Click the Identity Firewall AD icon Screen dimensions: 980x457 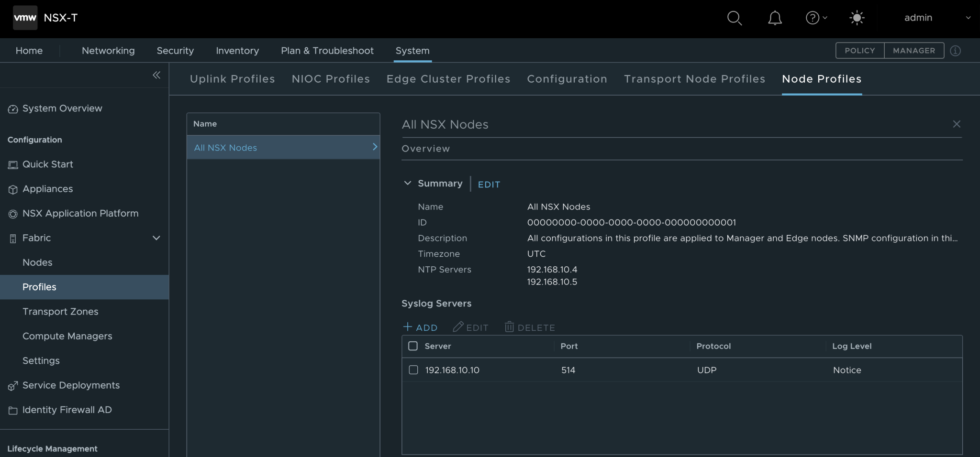tap(13, 410)
